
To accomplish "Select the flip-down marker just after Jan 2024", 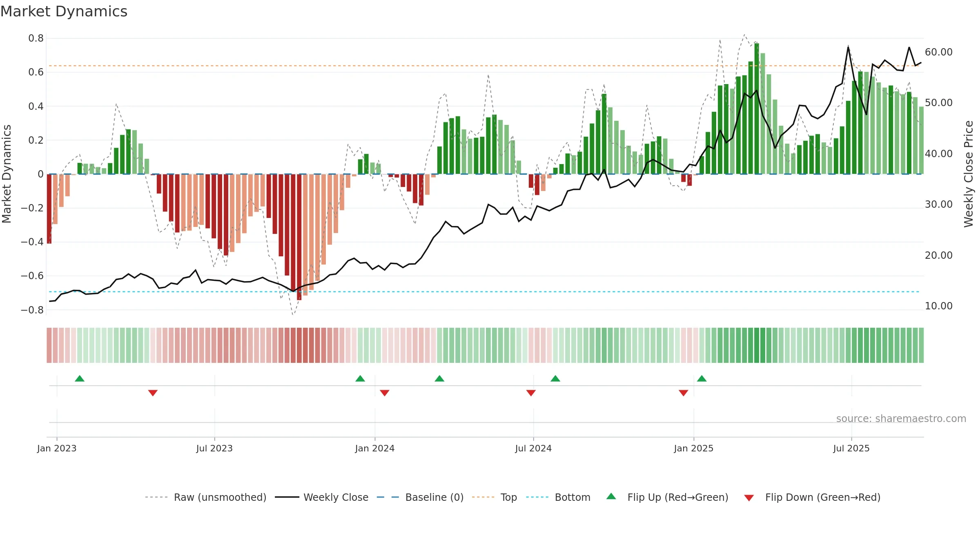I will coord(385,393).
